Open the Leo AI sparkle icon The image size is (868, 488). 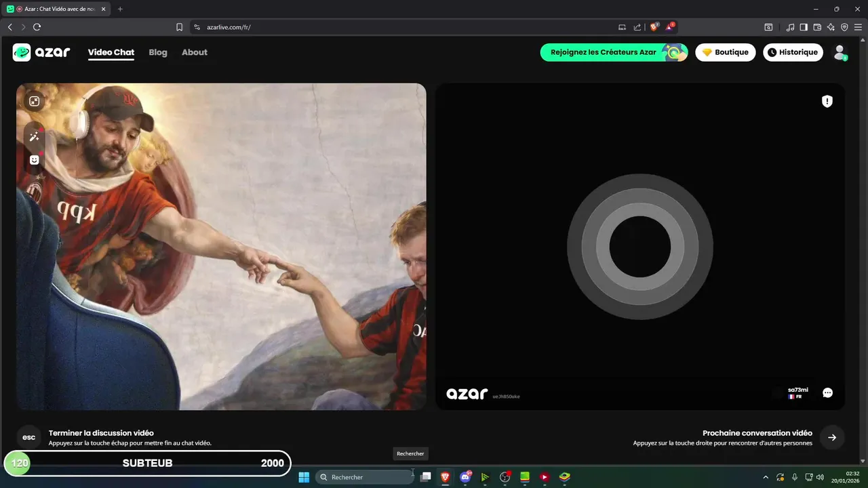[831, 27]
